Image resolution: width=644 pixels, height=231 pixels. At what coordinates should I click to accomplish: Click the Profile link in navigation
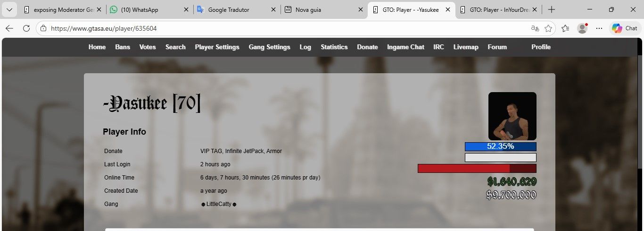541,47
